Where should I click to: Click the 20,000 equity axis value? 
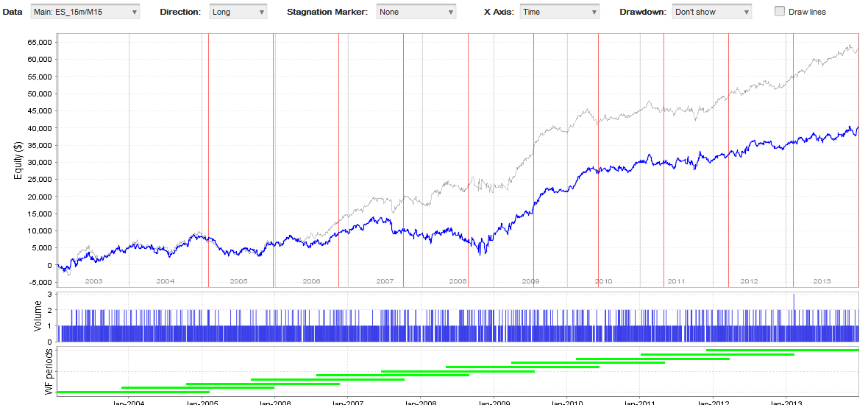pyautogui.click(x=40, y=197)
